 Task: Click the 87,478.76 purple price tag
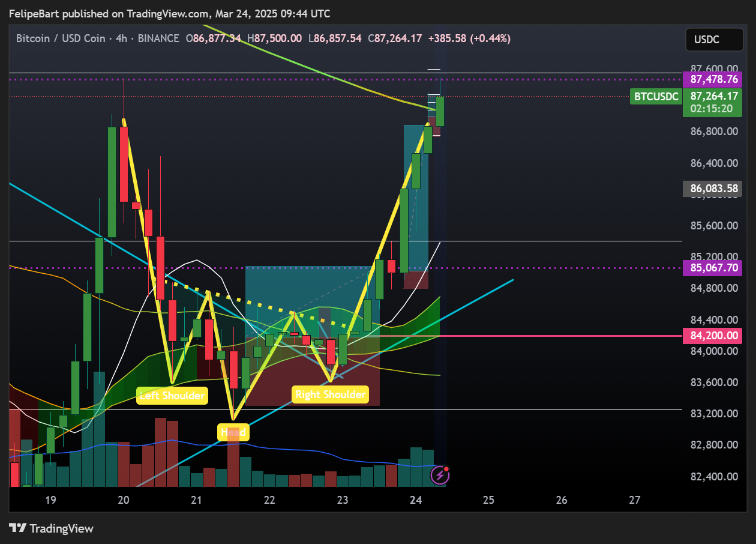point(713,79)
